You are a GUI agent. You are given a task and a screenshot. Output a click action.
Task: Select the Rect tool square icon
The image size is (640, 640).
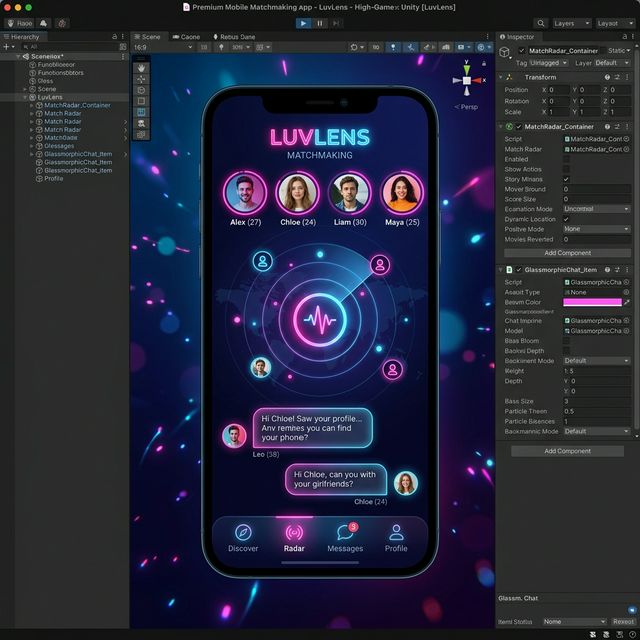pyautogui.click(x=141, y=101)
